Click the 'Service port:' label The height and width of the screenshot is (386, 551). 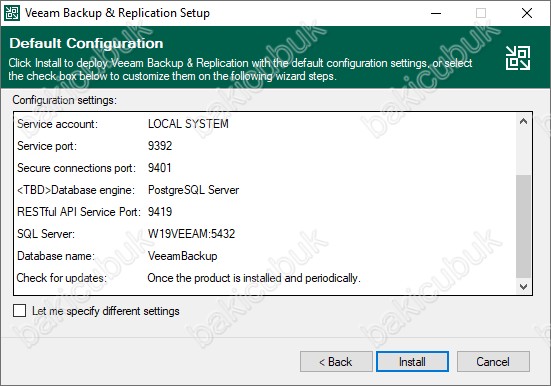pyautogui.click(x=47, y=146)
